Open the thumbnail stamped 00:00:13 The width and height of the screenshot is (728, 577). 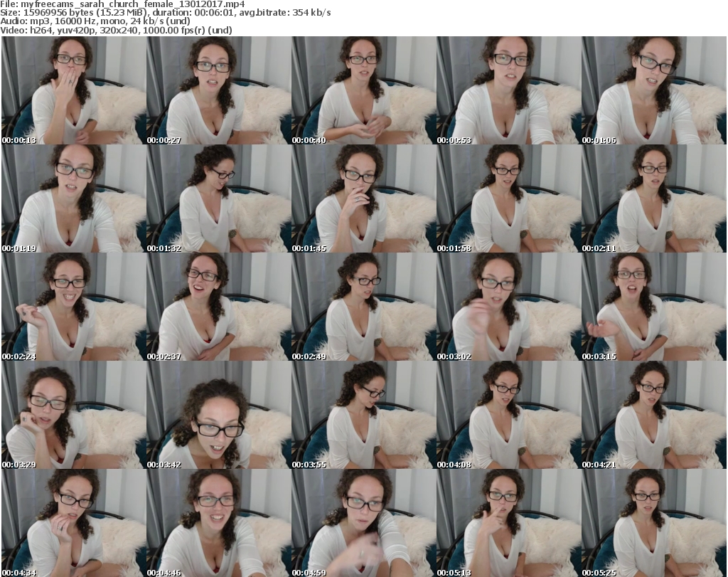74,90
